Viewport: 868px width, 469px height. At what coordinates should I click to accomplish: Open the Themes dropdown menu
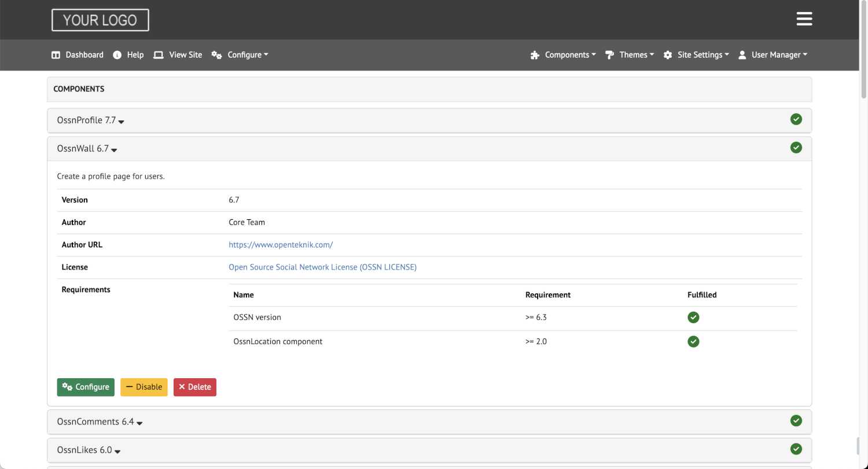(630, 55)
